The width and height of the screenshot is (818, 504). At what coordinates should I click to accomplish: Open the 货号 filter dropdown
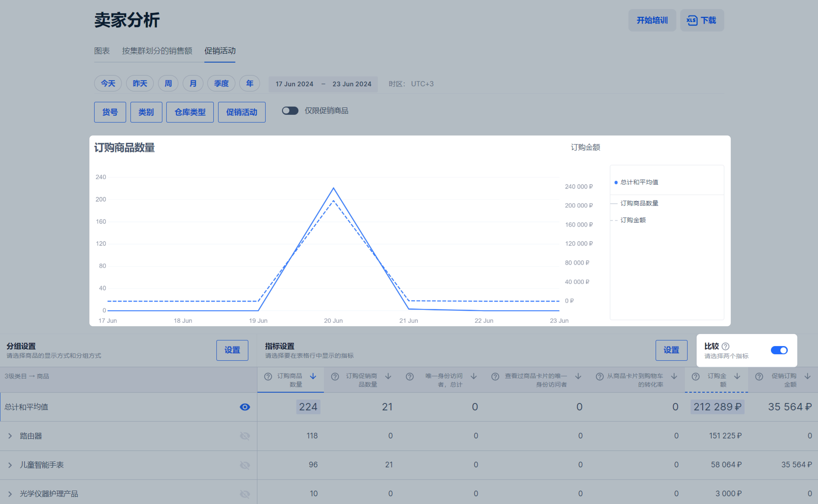[110, 112]
